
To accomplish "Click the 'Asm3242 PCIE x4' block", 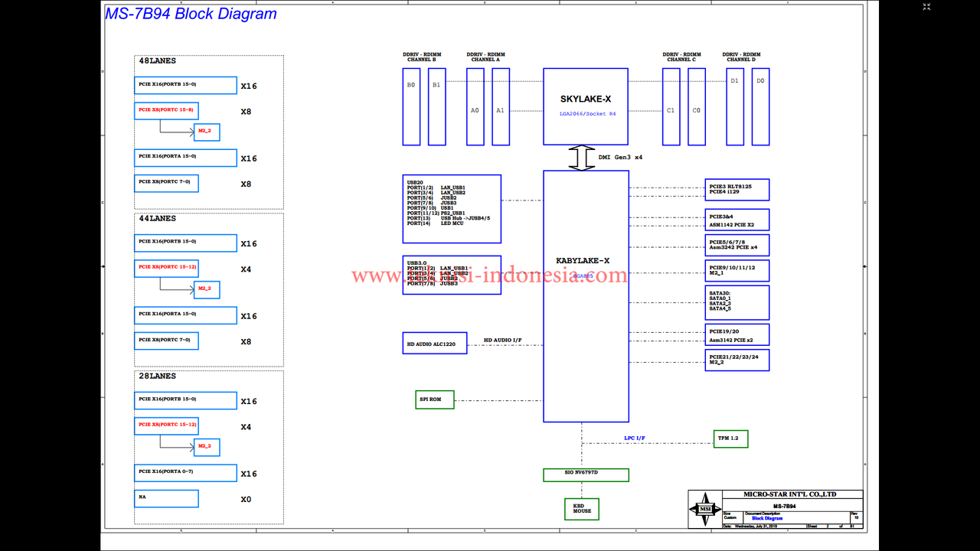I will pyautogui.click(x=737, y=245).
